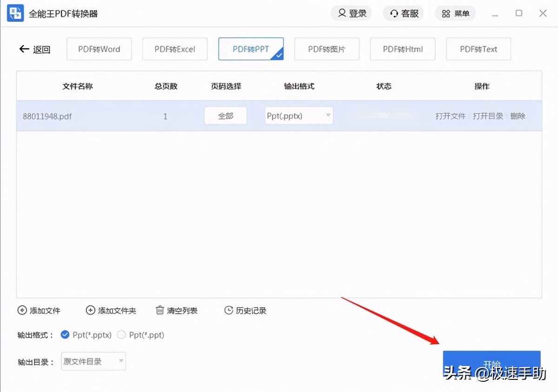Clear the list via the 清空列表 trash icon

point(159,310)
